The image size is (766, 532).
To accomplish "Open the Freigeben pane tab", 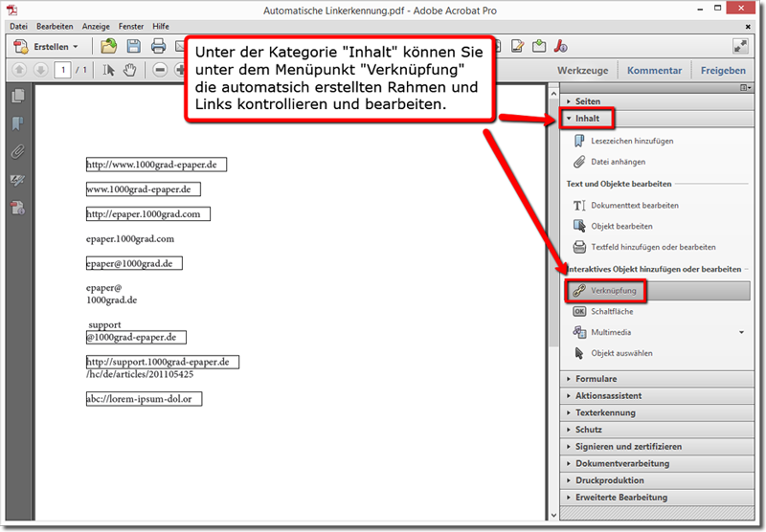I will [x=723, y=71].
